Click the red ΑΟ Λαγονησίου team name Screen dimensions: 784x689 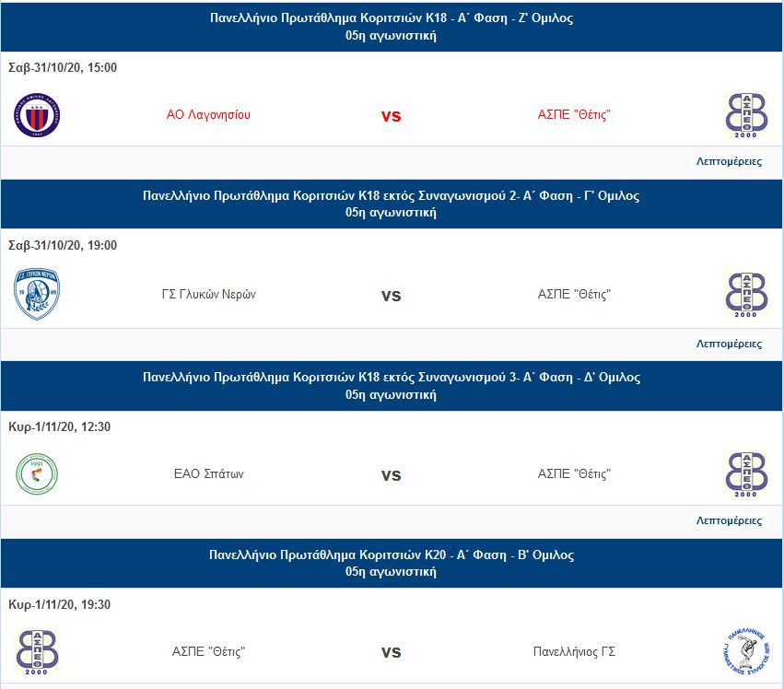point(208,115)
